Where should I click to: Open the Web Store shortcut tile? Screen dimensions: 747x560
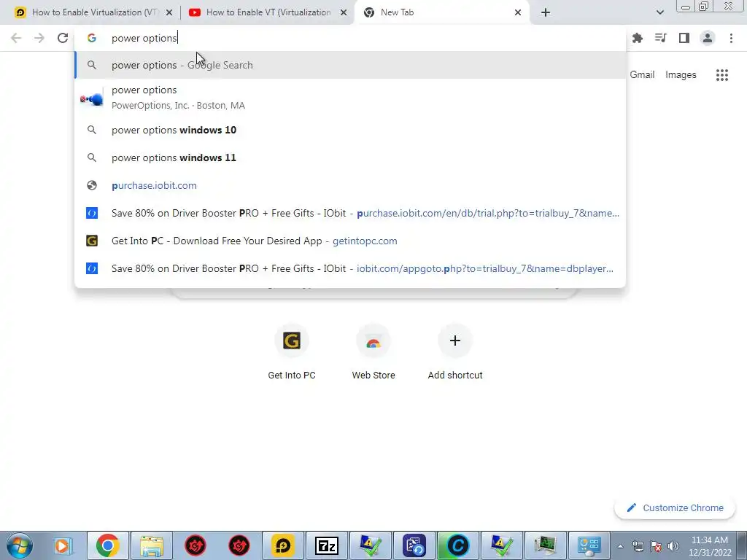[x=373, y=351]
